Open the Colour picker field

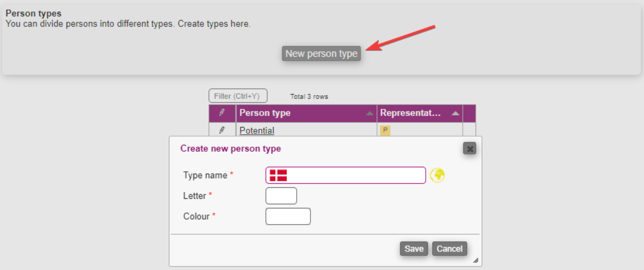tap(288, 217)
